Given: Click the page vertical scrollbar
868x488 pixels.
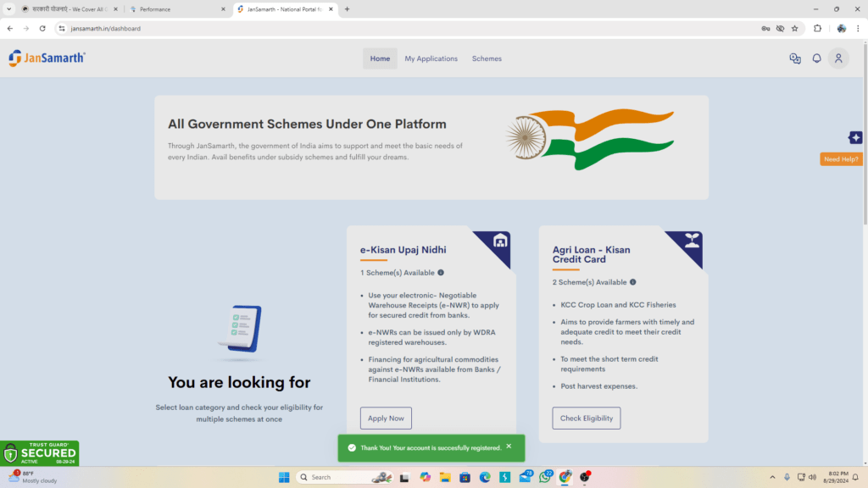Looking at the screenshot, I should (865, 134).
